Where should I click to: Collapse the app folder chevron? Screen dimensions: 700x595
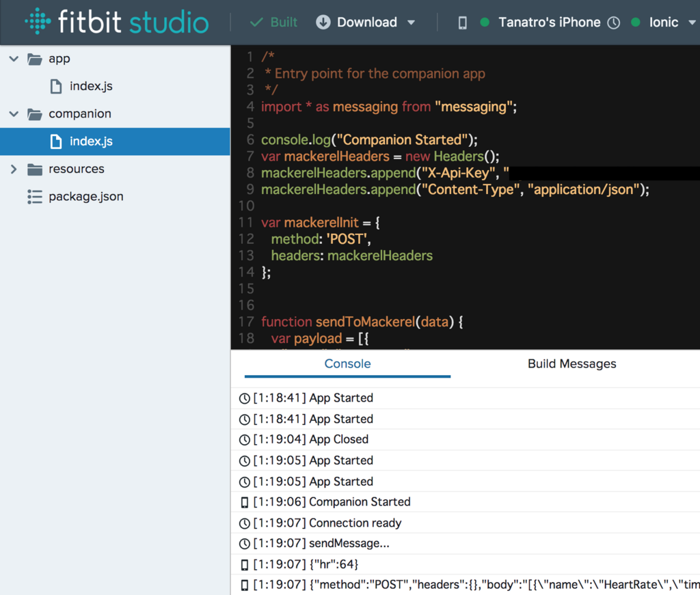[x=14, y=59]
